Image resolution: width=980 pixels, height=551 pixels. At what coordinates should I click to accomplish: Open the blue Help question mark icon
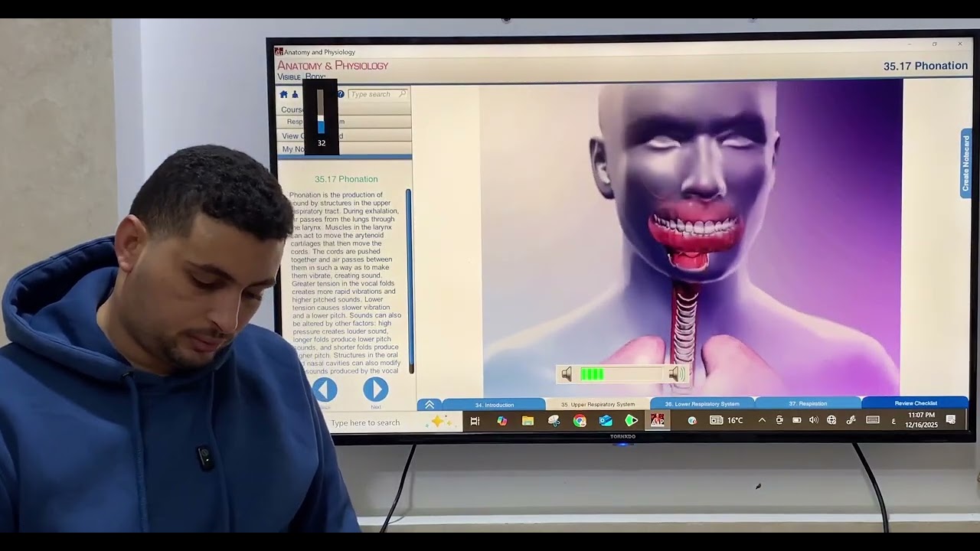(341, 94)
